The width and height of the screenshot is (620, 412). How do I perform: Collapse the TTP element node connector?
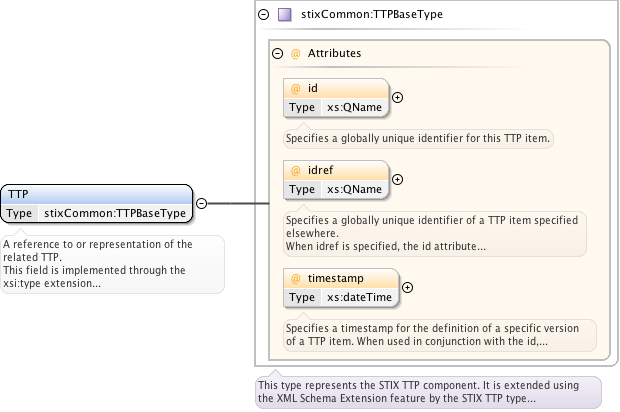[200, 203]
